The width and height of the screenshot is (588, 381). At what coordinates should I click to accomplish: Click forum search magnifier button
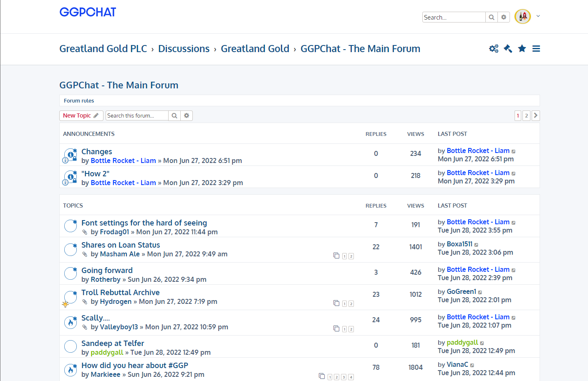coord(174,115)
